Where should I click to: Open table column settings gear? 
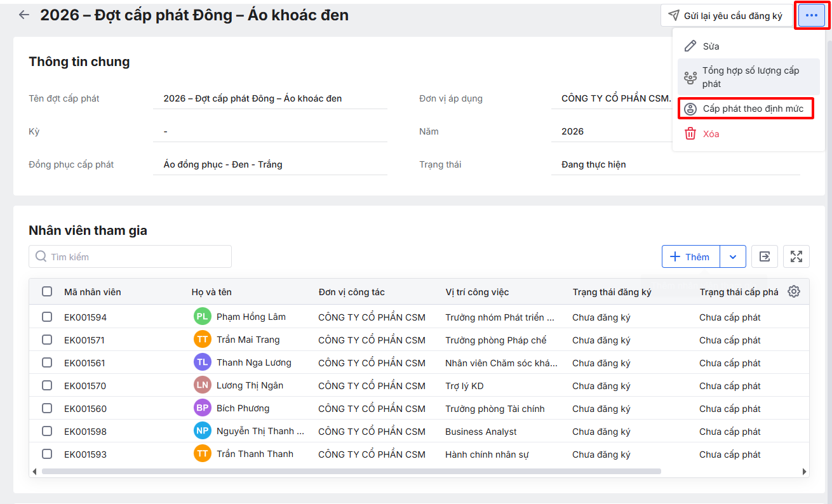793,291
